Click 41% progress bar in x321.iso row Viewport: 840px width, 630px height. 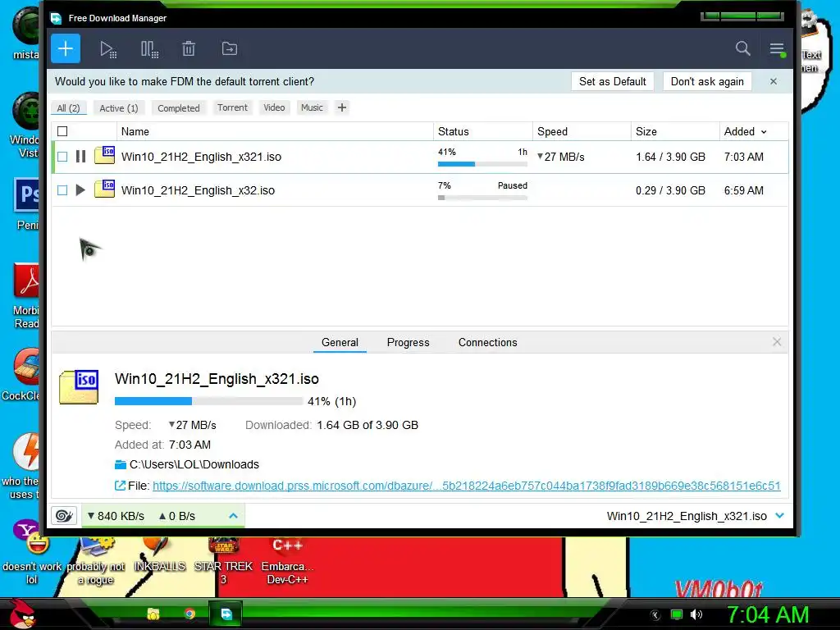482,164
